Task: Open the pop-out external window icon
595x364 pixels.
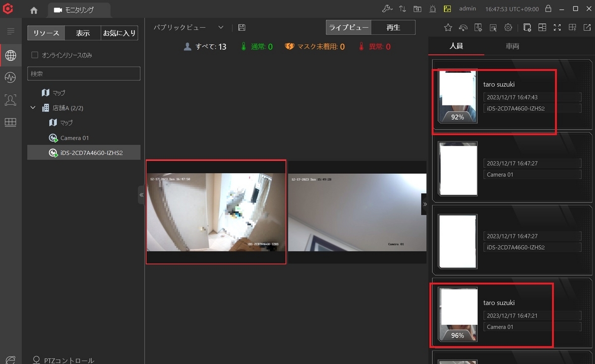Action: [x=587, y=28]
